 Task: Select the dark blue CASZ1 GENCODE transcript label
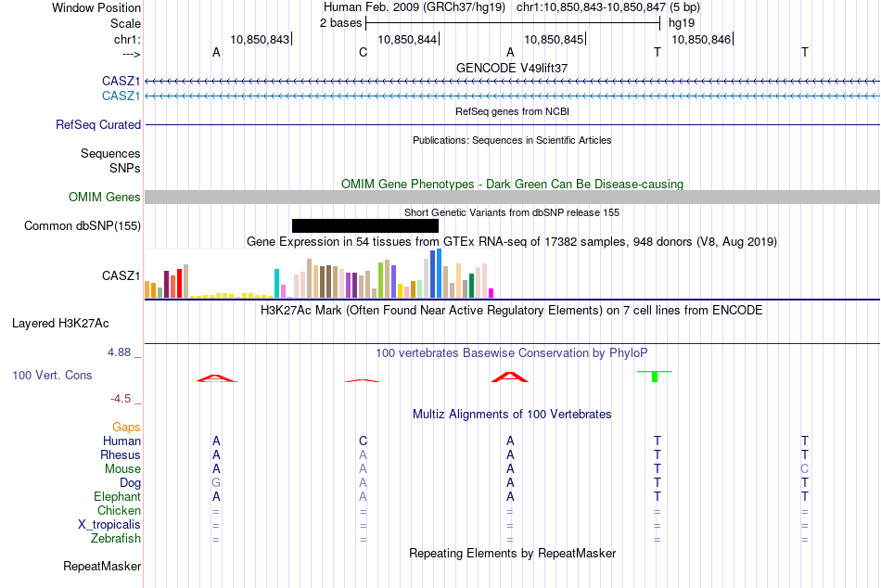pyautogui.click(x=121, y=81)
